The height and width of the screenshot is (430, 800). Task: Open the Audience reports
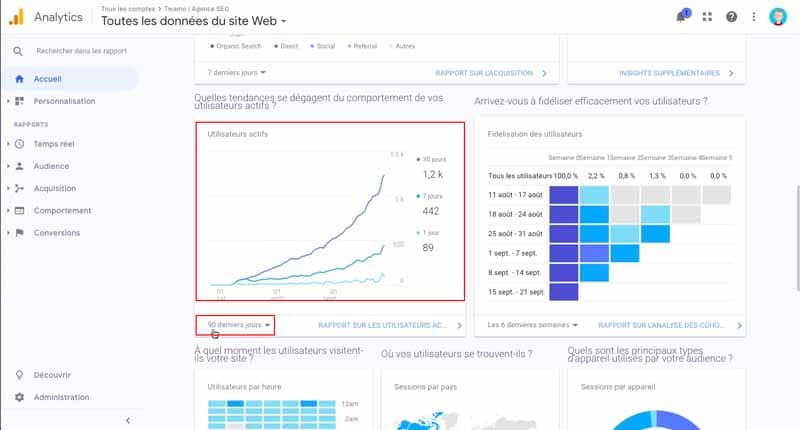click(x=51, y=166)
